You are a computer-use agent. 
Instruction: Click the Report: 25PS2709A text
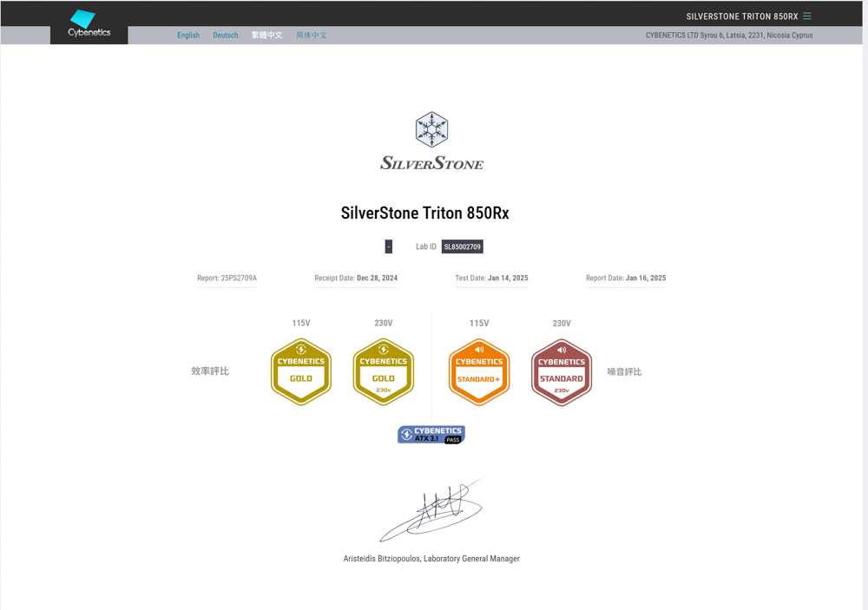tap(227, 278)
